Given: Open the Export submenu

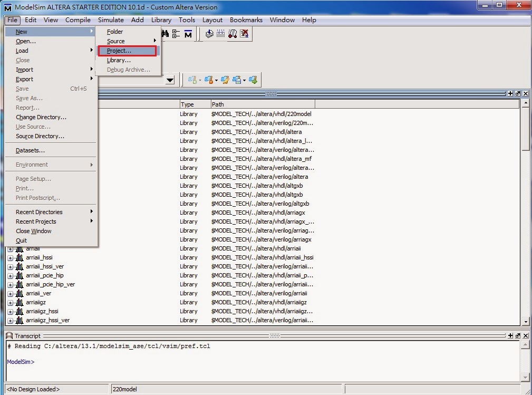Looking at the screenshot, I should pyautogui.click(x=51, y=79).
